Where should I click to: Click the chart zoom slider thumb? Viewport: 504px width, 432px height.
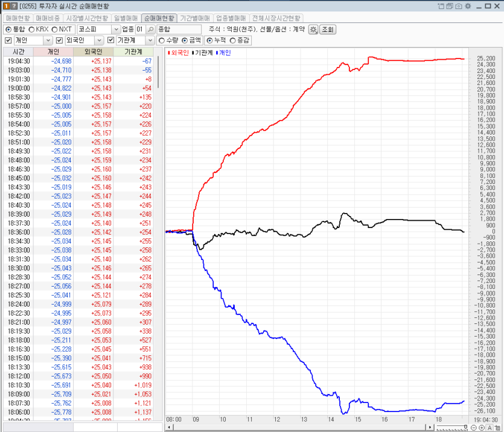[x=465, y=427]
